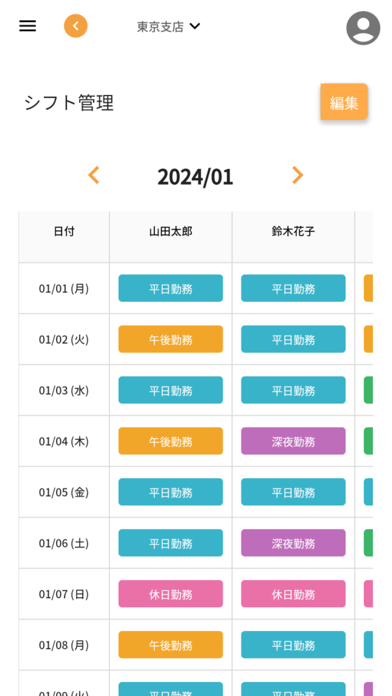Click 鈴木花子's 深夜勤務 shift on 01/06

click(293, 543)
